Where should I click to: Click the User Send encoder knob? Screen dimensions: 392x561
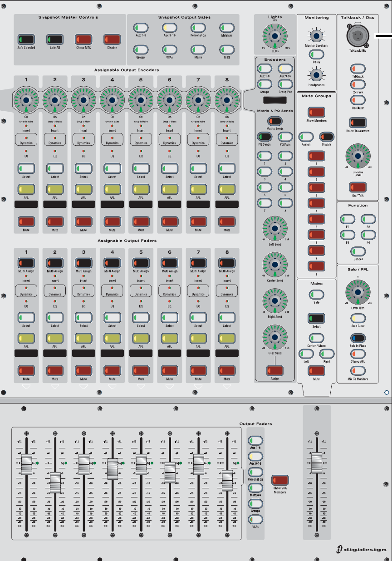click(x=275, y=337)
